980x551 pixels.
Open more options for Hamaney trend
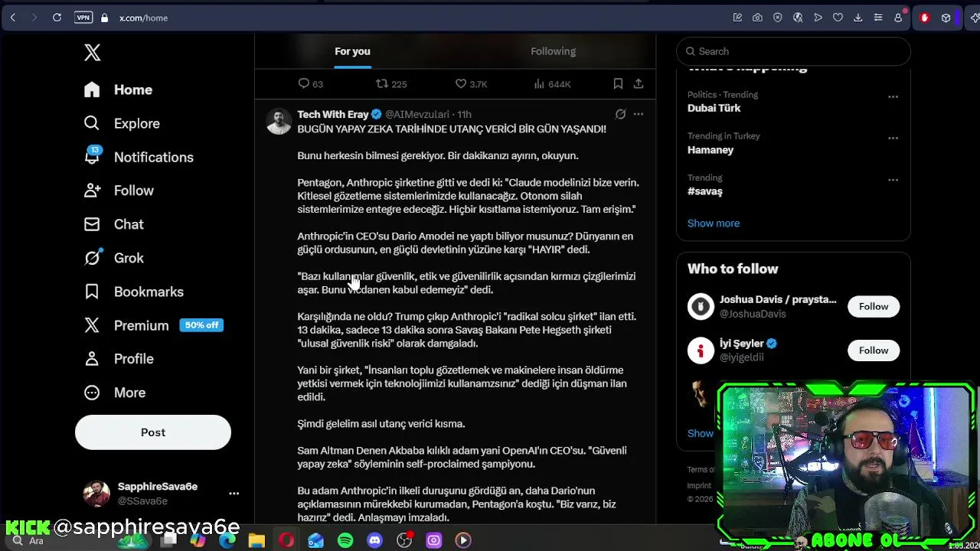click(893, 139)
